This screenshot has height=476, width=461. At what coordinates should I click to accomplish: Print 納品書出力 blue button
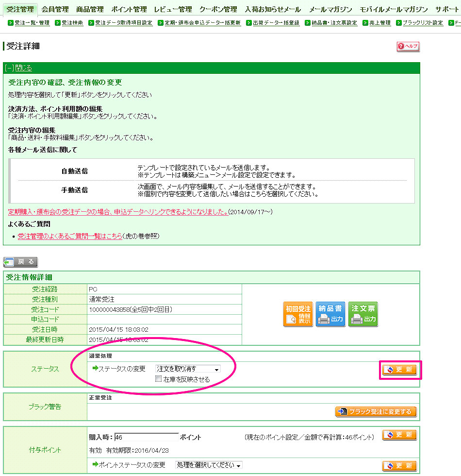point(330,314)
